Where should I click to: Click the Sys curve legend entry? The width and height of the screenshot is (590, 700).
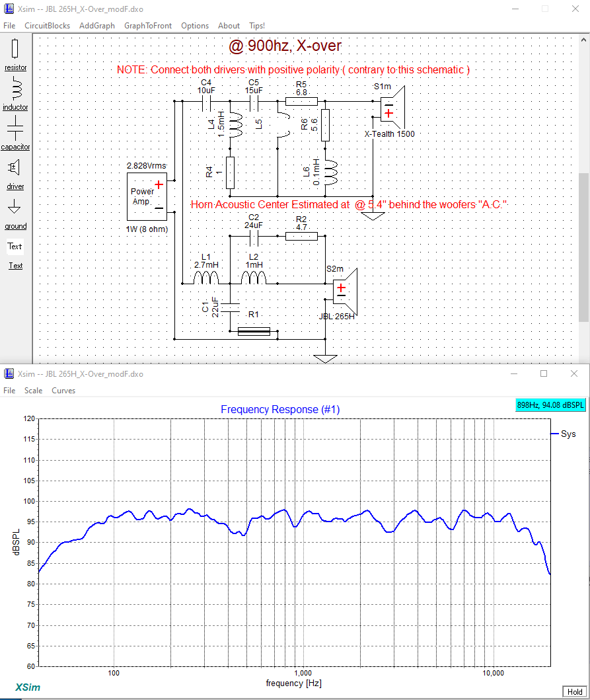(x=563, y=434)
